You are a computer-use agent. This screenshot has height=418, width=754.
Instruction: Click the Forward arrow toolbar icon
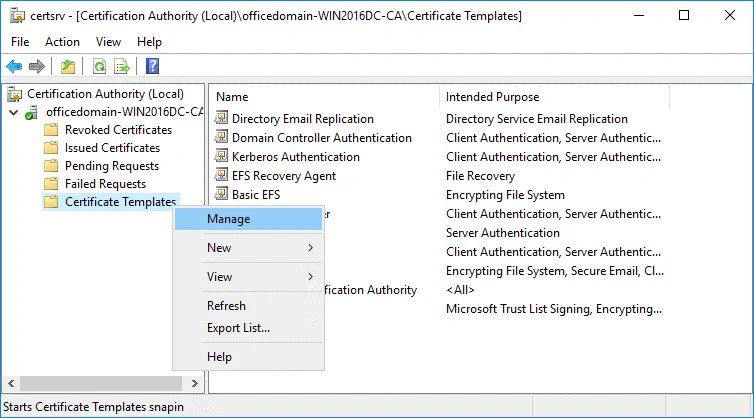coord(37,67)
